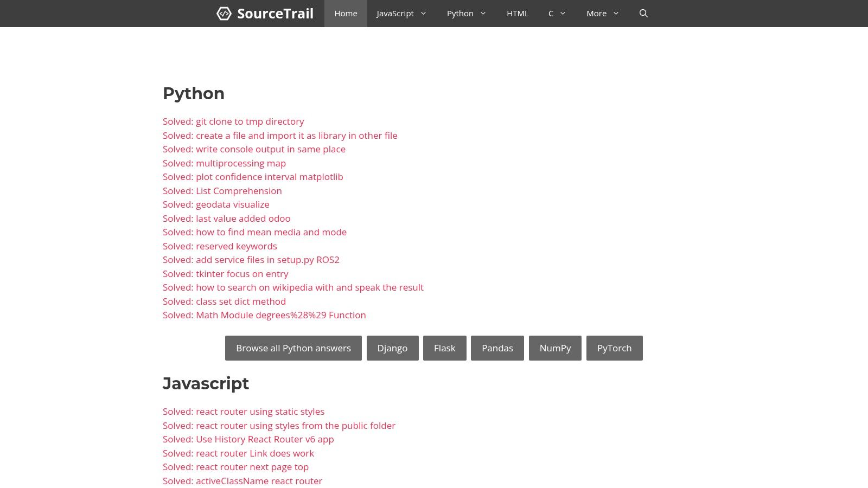
Task: Expand the More dropdown chevron
Action: [616, 14]
